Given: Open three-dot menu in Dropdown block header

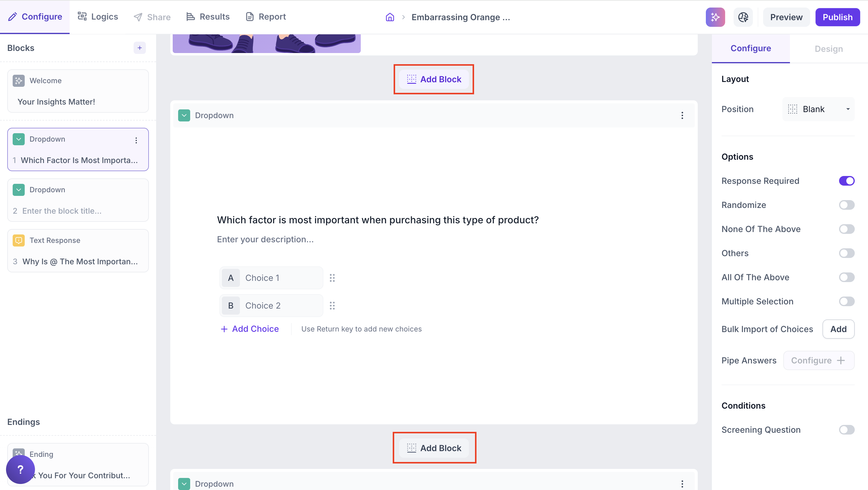Looking at the screenshot, I should click(682, 116).
